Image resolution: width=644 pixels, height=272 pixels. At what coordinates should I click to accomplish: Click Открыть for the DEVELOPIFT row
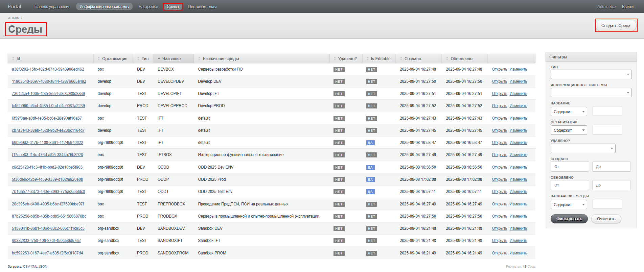500,94
